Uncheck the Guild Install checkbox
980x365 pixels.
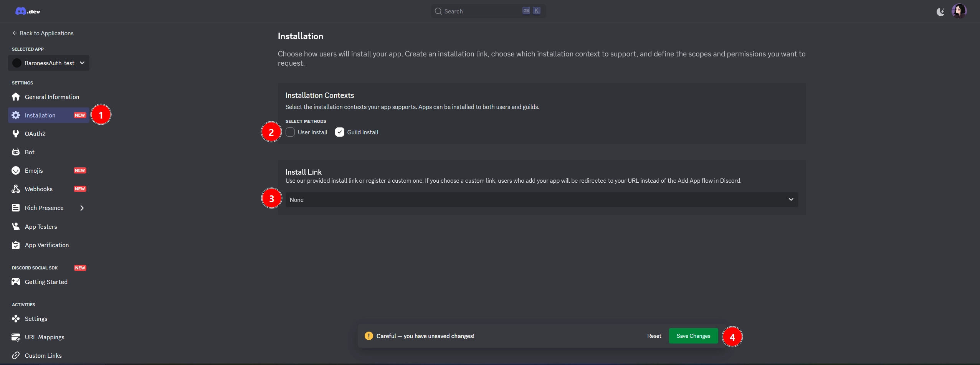pyautogui.click(x=340, y=132)
